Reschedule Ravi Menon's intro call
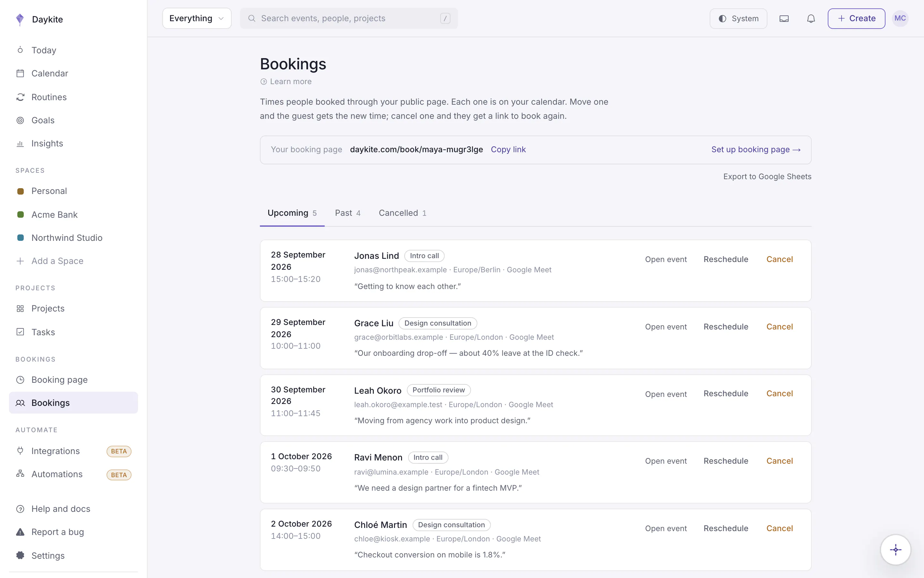The width and height of the screenshot is (924, 578). pyautogui.click(x=725, y=461)
